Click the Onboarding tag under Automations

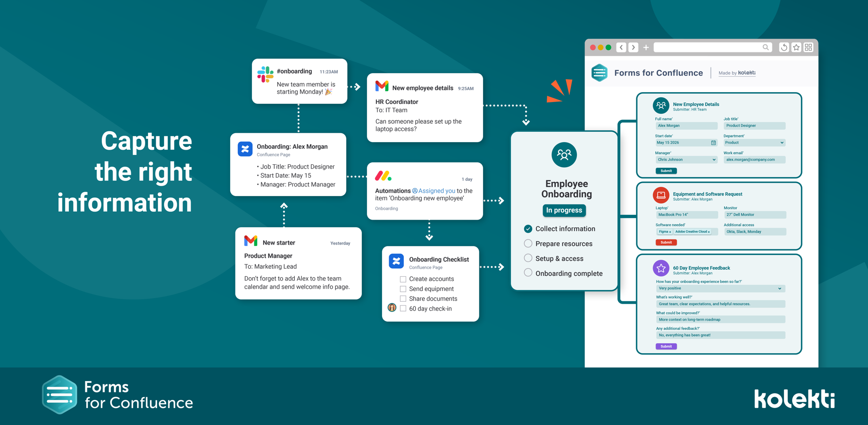click(386, 208)
